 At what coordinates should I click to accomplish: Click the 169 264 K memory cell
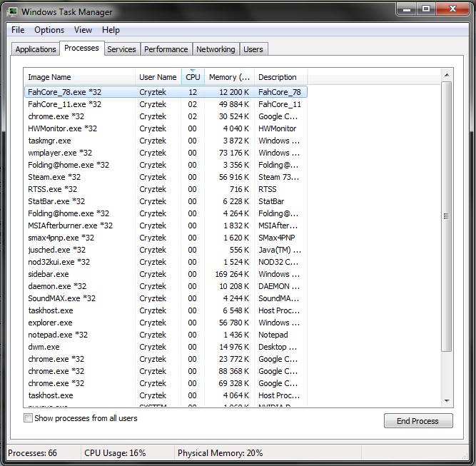(x=232, y=274)
